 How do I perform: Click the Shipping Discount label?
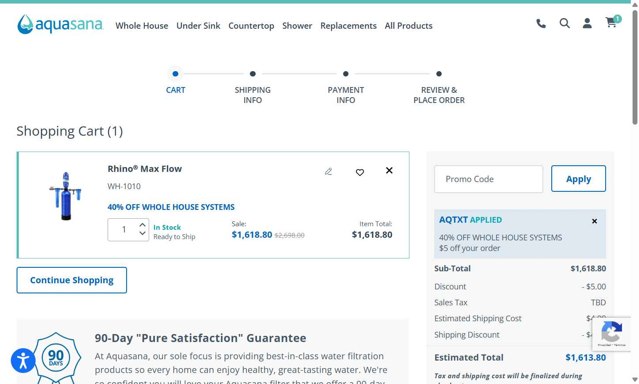(x=467, y=335)
